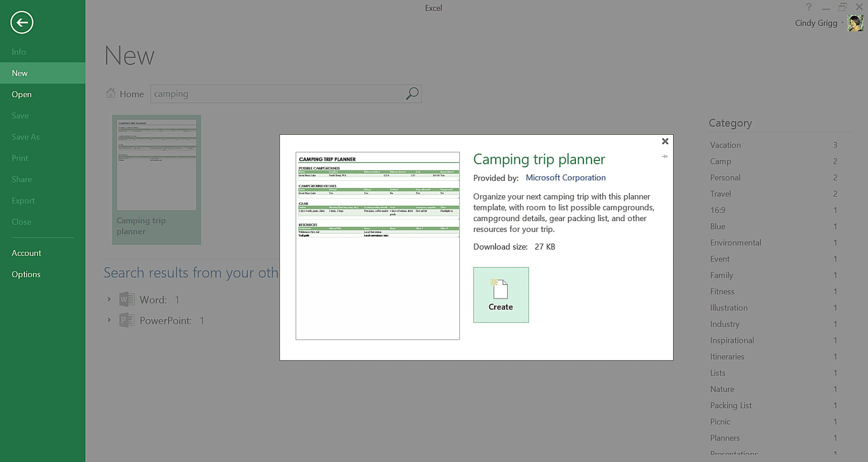This screenshot has height=462, width=868.
Task: Filter by Family category
Action: pos(774,275)
